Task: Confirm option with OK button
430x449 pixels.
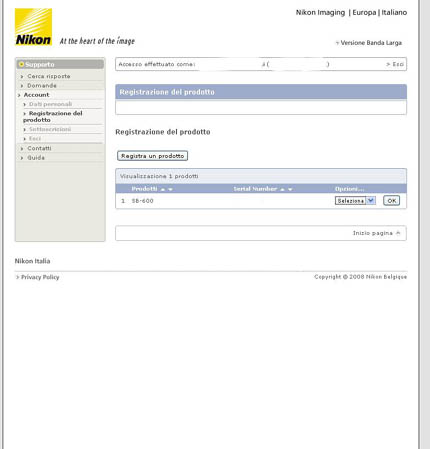Action: click(391, 201)
